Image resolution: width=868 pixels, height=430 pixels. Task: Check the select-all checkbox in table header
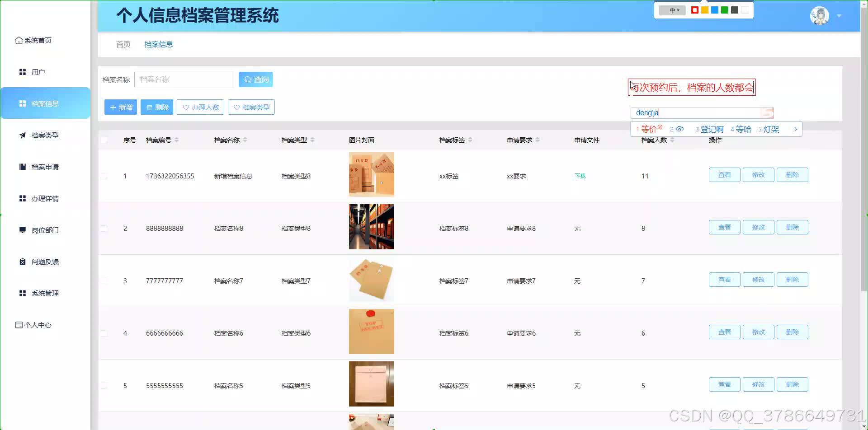[x=104, y=140]
